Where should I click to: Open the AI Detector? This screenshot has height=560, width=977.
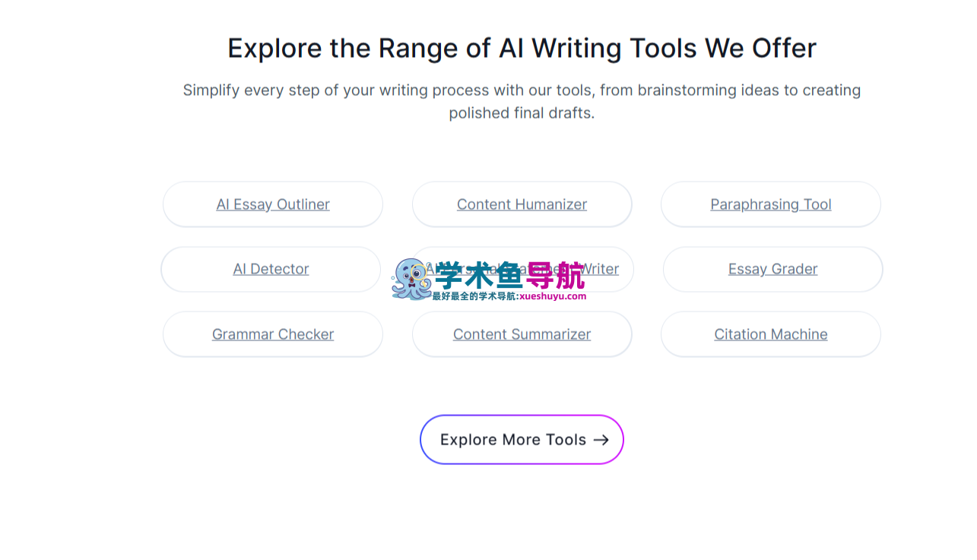[x=271, y=269]
